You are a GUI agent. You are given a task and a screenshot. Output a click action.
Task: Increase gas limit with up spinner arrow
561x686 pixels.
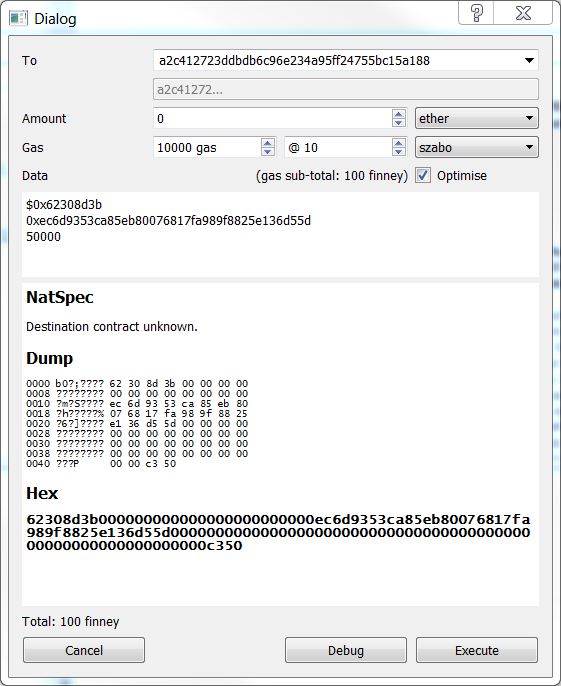point(268,143)
